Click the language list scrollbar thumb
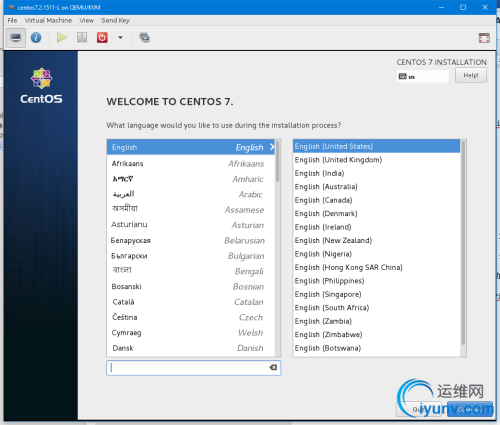Viewport: 500px width, 425px height. point(277,161)
